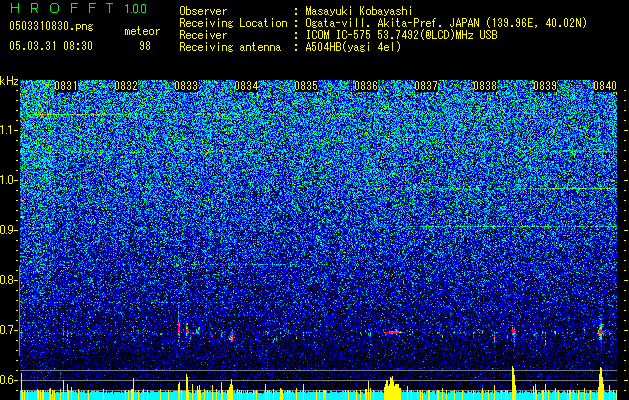Click the tall yellow power spike near 0840
Image resolution: width=629 pixels, height=400 pixels.
601,383
